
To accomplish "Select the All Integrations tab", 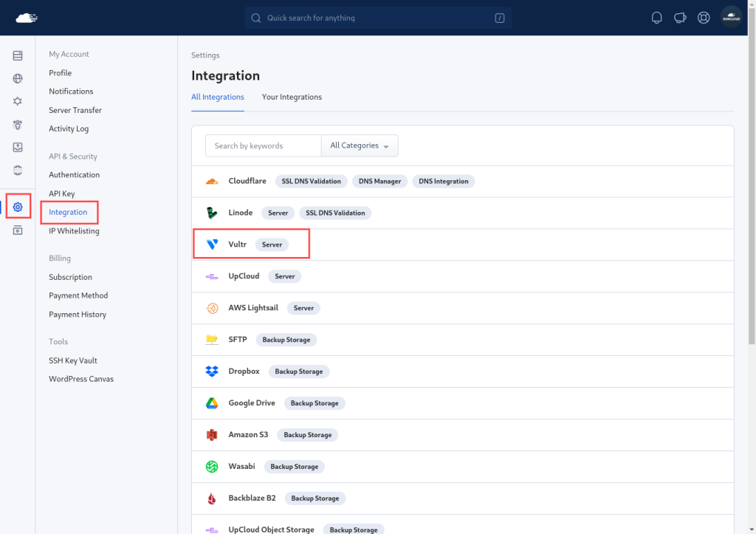I will (218, 97).
